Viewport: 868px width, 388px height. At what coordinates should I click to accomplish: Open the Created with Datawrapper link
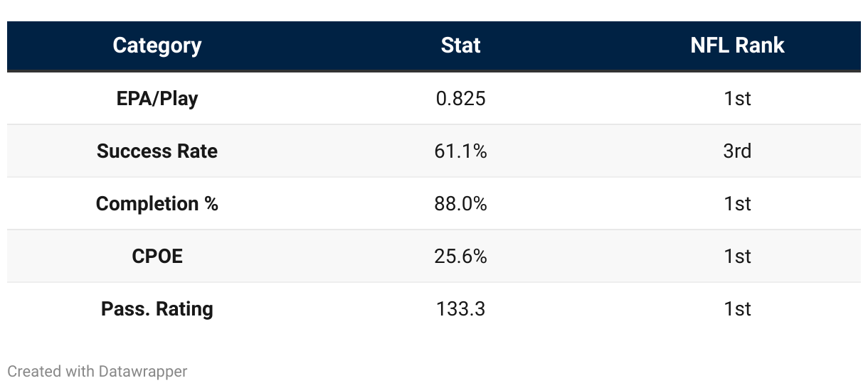pyautogui.click(x=97, y=371)
